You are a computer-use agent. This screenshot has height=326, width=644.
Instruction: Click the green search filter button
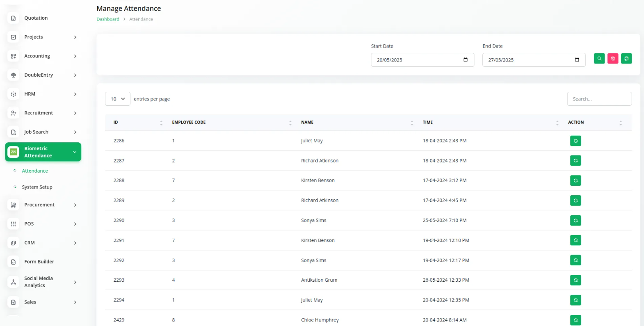coord(599,59)
